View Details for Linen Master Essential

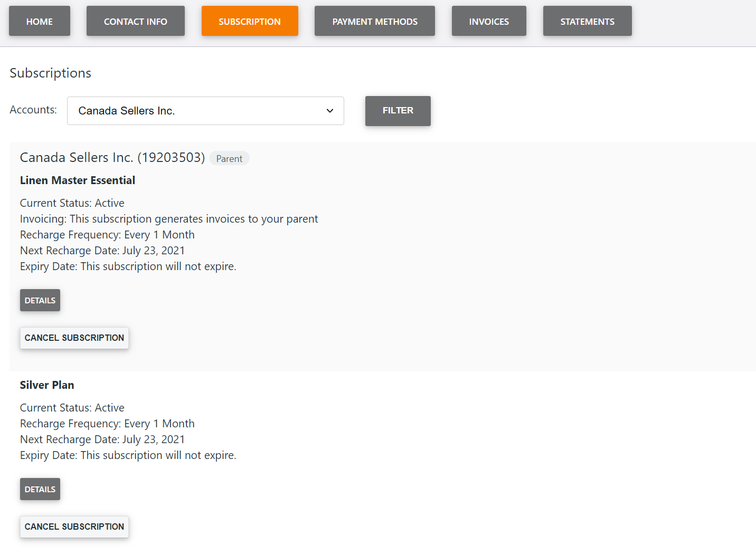click(40, 300)
